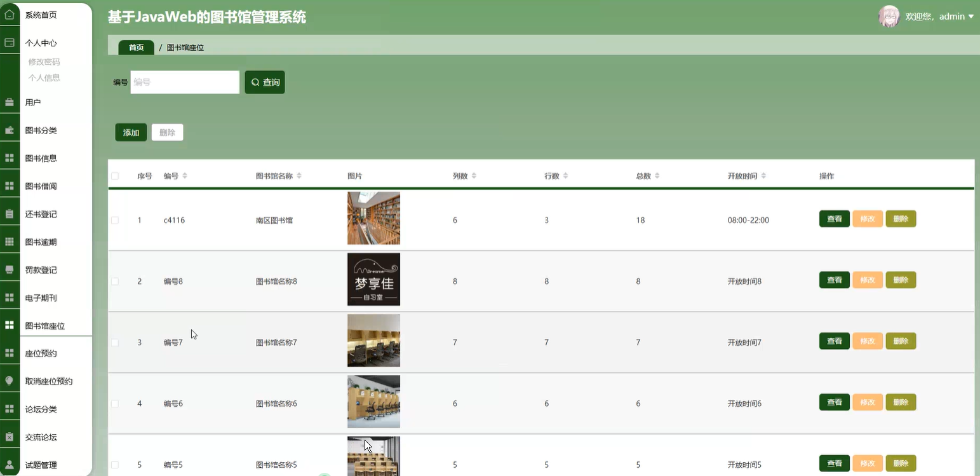The width and height of the screenshot is (980, 476).
Task: Click the grid icon beside 论坛分类
Action: pyautogui.click(x=10, y=409)
